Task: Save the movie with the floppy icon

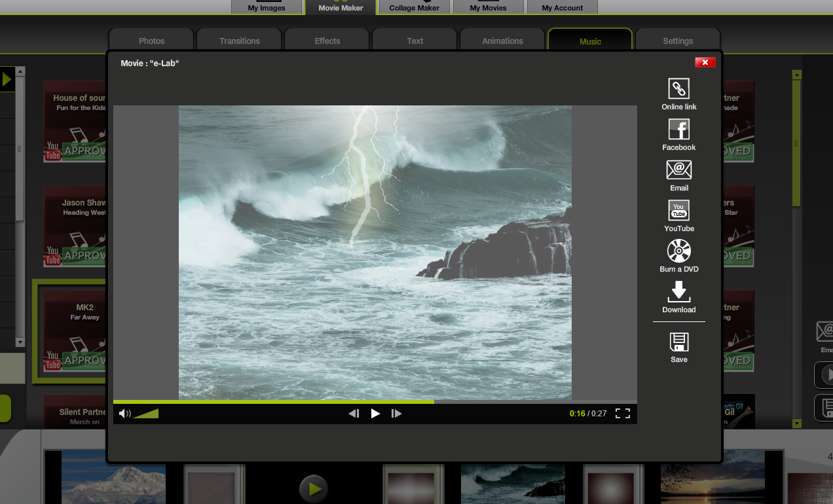Action: click(x=678, y=342)
